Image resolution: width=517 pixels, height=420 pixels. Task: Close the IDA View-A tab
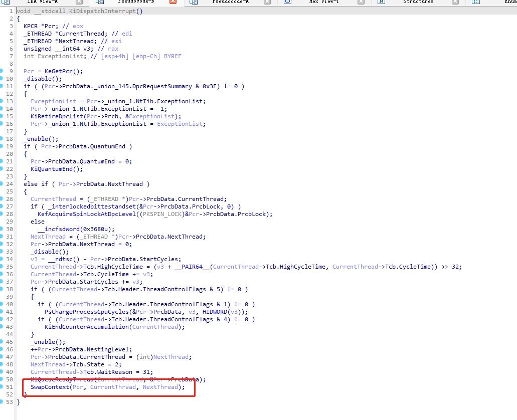79,2
